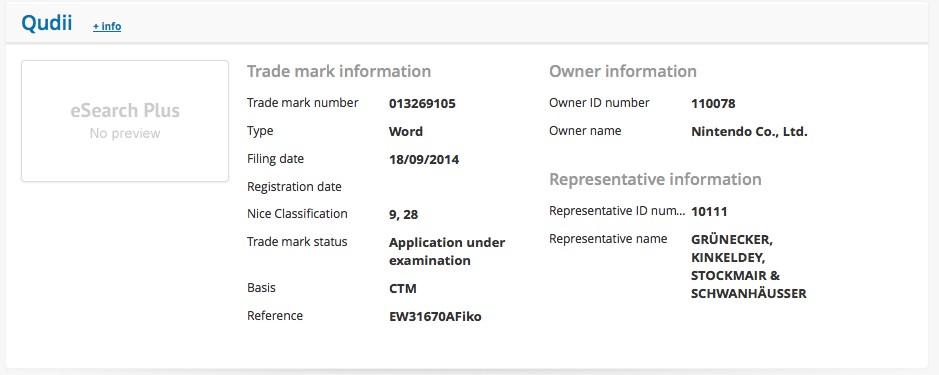Viewport: 939px width, 375px height.
Task: Click the 'Registration date' label
Action: tap(294, 187)
